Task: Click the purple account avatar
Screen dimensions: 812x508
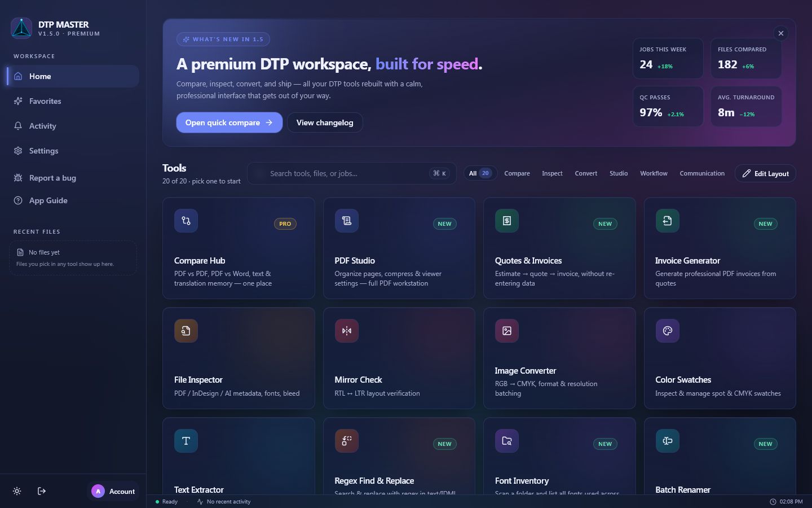Action: point(98,491)
